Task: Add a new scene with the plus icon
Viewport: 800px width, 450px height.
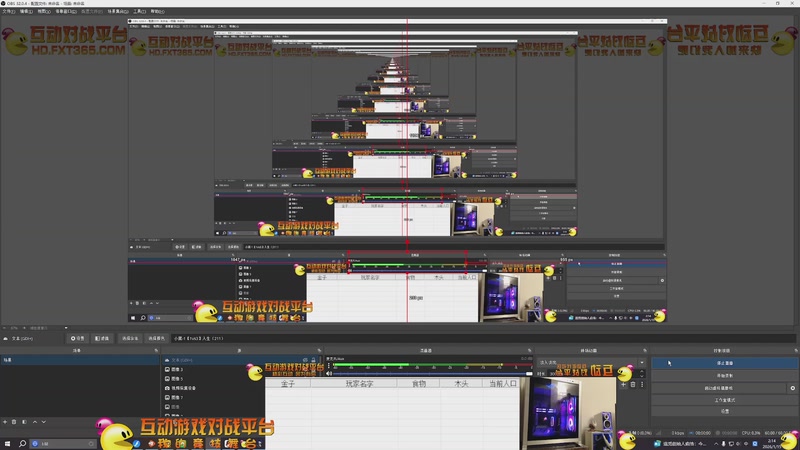Action: (5, 422)
